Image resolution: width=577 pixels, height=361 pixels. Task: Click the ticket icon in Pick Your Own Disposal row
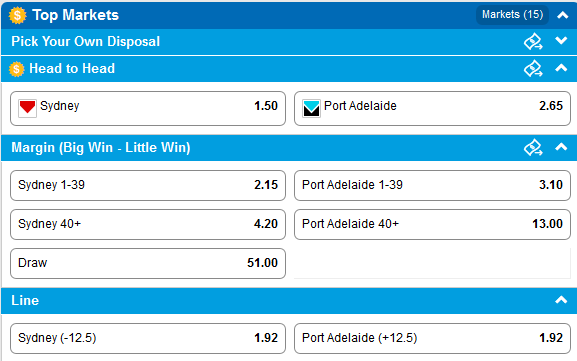533,41
